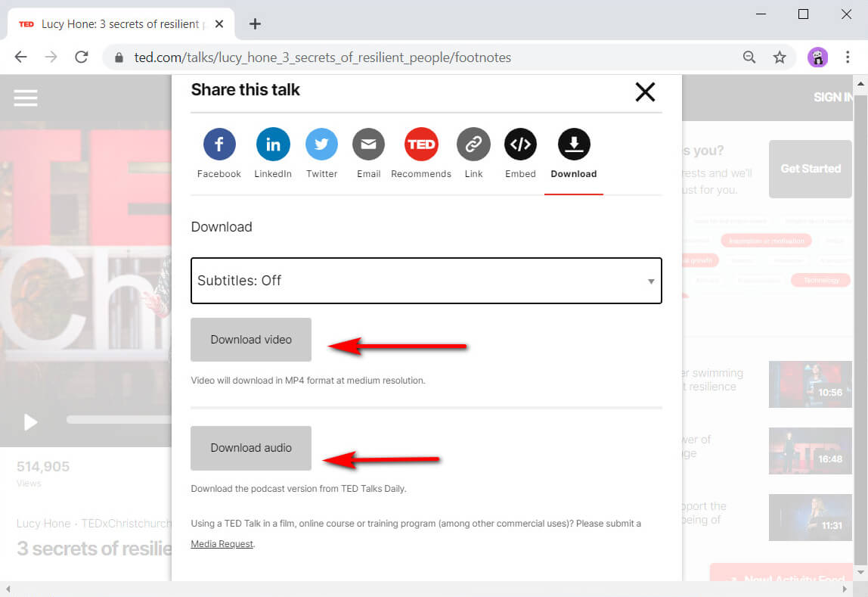Open the Chrome profile avatar
The image size is (868, 597).
[817, 57]
